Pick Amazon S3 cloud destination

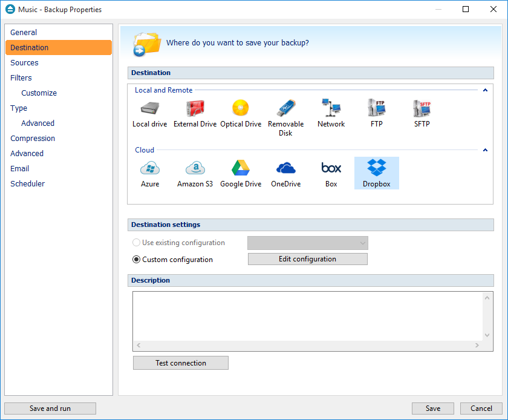tap(195, 174)
